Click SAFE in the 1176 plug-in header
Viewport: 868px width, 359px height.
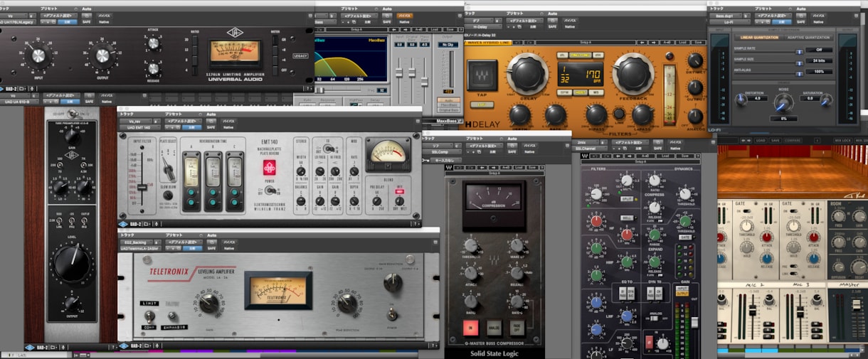coord(88,22)
